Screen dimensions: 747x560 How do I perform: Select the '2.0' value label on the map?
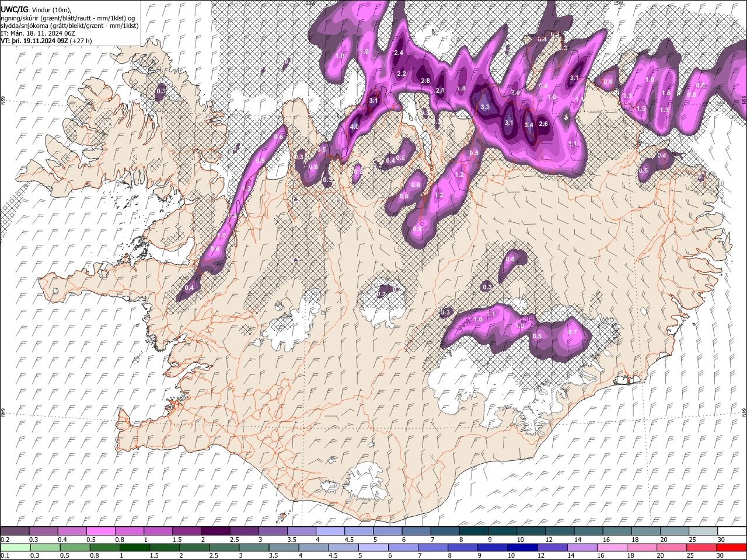pos(515,93)
